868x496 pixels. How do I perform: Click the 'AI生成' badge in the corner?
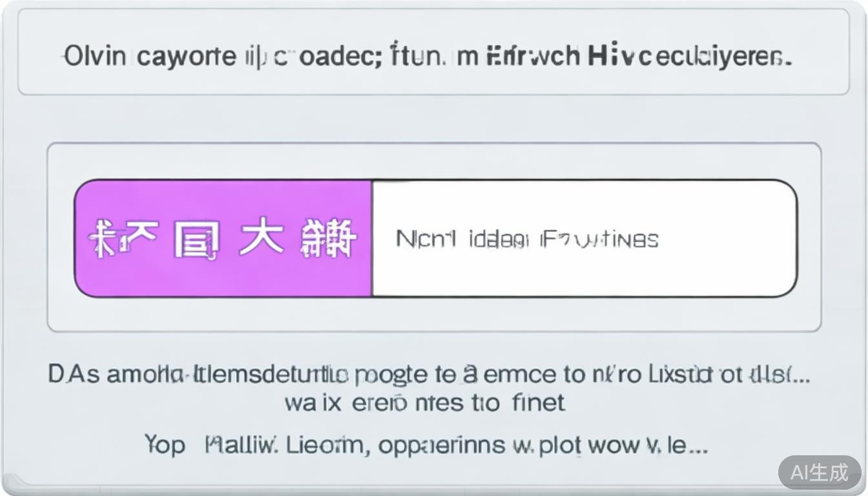point(819,472)
